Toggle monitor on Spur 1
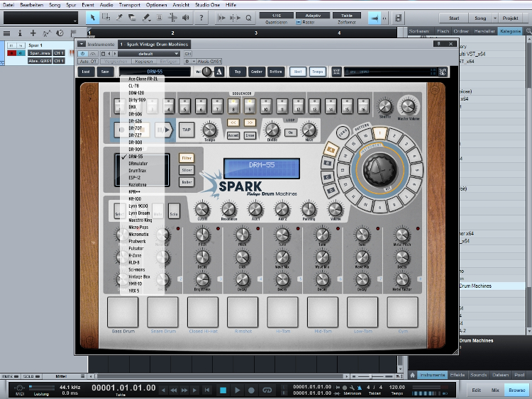 [x=21, y=53]
